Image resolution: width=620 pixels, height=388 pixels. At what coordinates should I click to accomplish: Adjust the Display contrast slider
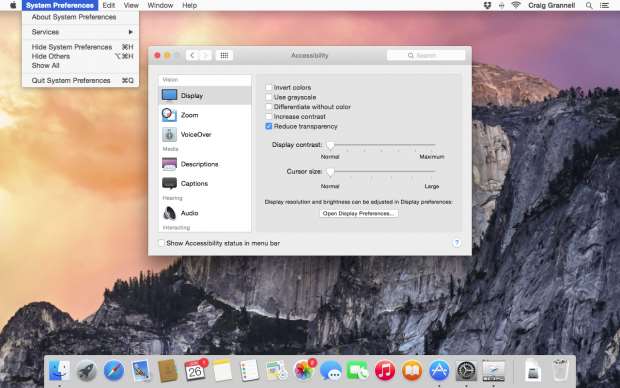tap(331, 145)
